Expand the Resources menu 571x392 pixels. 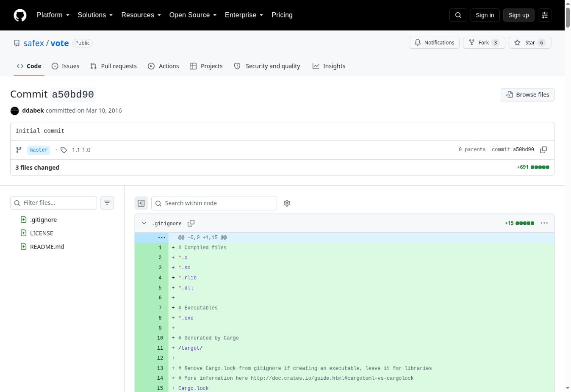click(141, 15)
